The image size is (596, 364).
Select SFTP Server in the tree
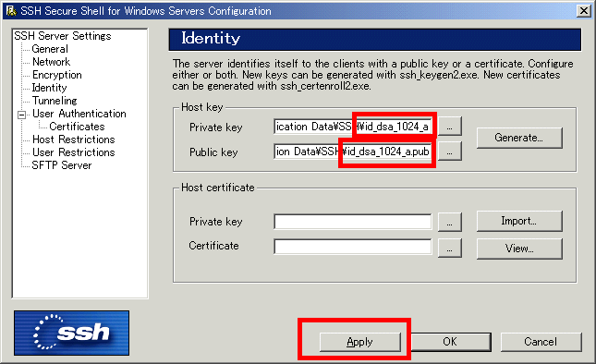tap(62, 165)
